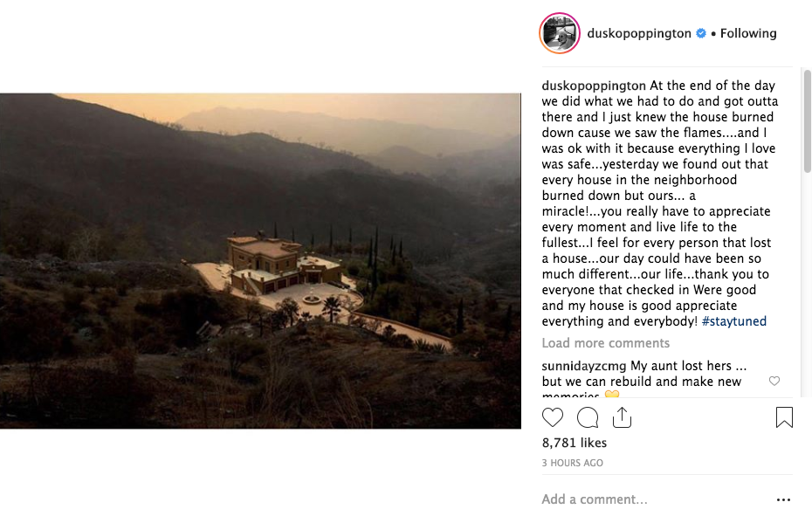
Task: View the 8,781 likes list
Action: pyautogui.click(x=574, y=444)
